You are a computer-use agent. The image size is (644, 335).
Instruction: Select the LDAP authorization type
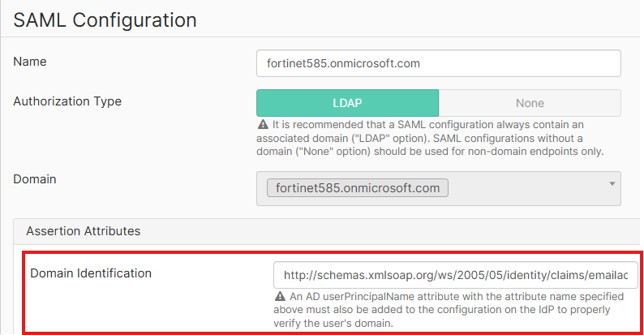coord(347,103)
